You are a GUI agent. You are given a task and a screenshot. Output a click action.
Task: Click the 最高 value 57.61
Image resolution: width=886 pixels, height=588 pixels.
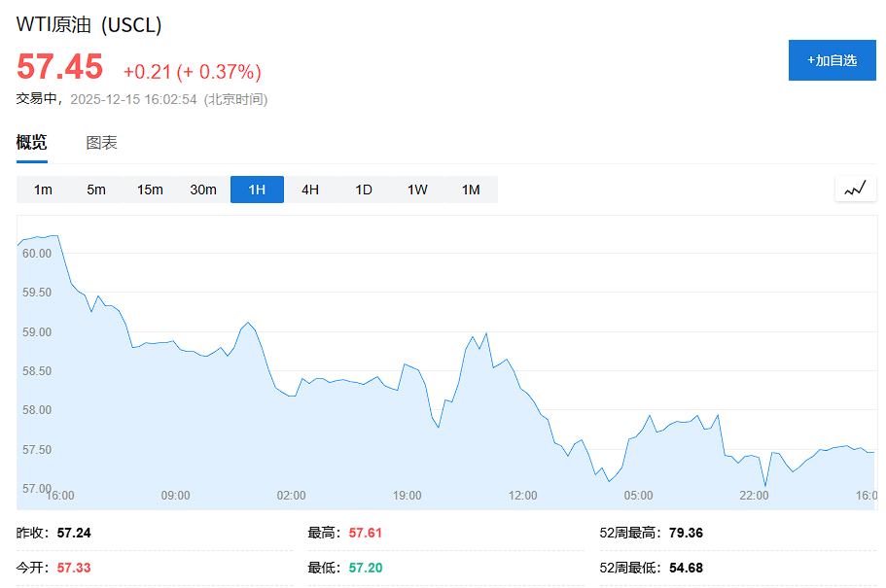pos(363,533)
